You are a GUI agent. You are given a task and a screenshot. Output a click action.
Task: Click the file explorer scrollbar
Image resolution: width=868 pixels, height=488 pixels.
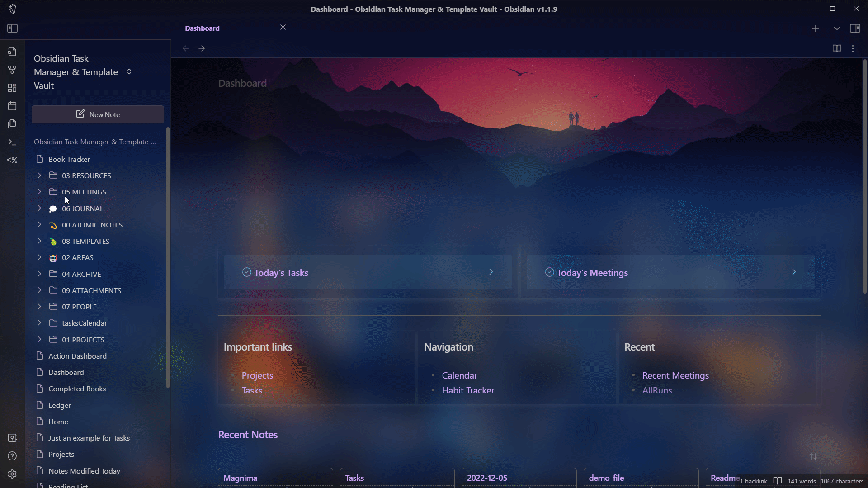pos(168,258)
